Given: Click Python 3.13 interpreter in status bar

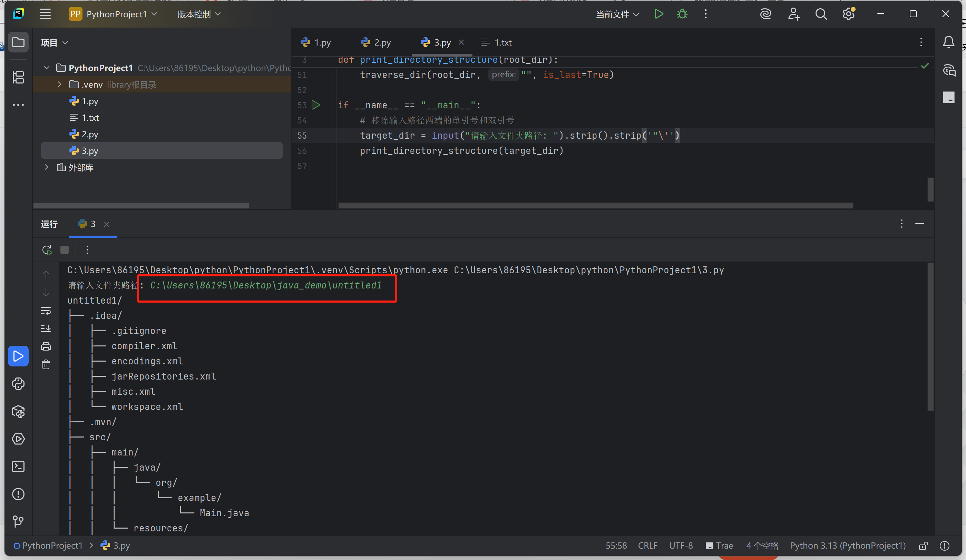Looking at the screenshot, I should [848, 546].
